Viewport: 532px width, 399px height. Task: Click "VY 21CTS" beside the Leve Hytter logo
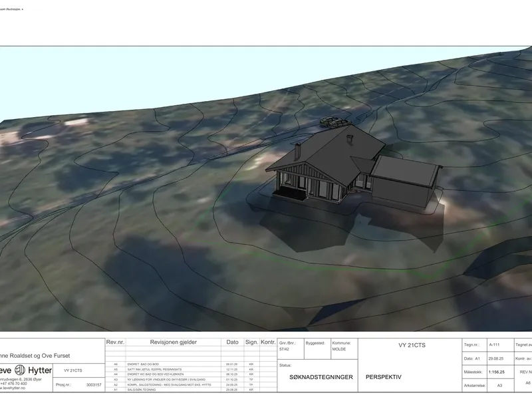coord(73,370)
